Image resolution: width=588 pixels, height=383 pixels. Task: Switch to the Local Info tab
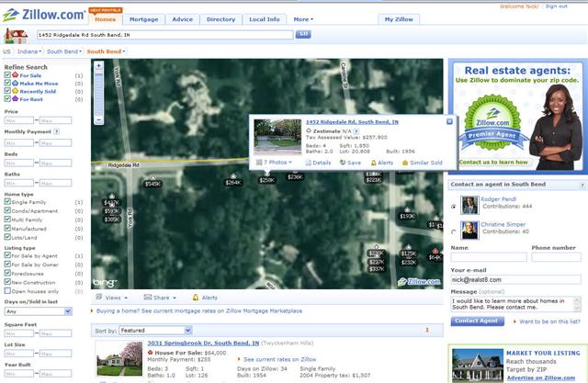click(265, 19)
